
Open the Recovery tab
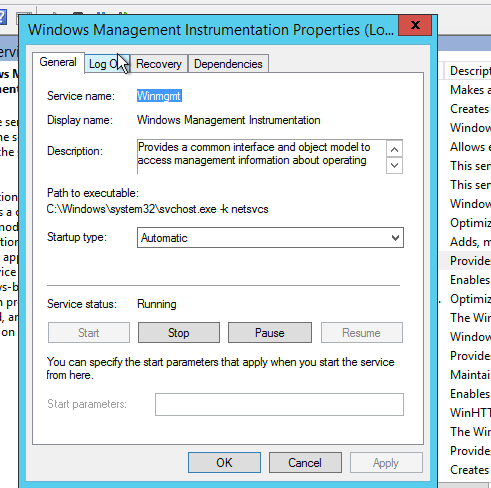(x=159, y=64)
